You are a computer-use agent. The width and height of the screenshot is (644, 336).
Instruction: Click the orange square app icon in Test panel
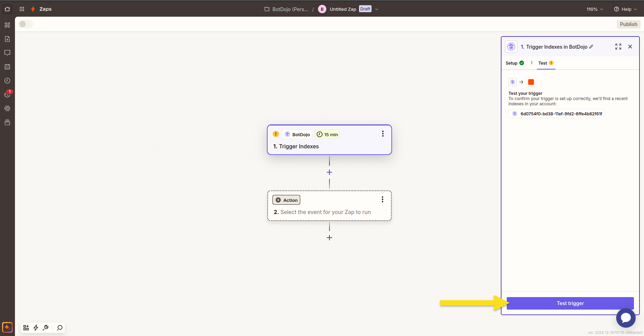[x=531, y=82]
